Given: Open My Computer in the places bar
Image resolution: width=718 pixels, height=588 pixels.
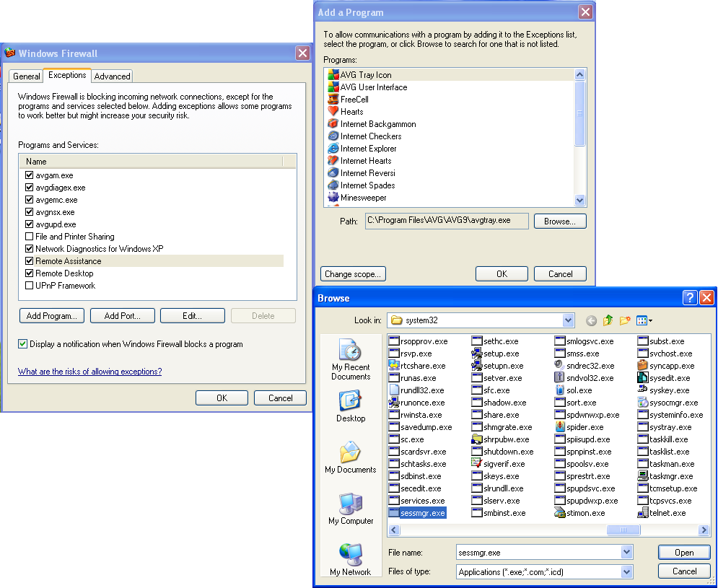Looking at the screenshot, I should 351,509.
